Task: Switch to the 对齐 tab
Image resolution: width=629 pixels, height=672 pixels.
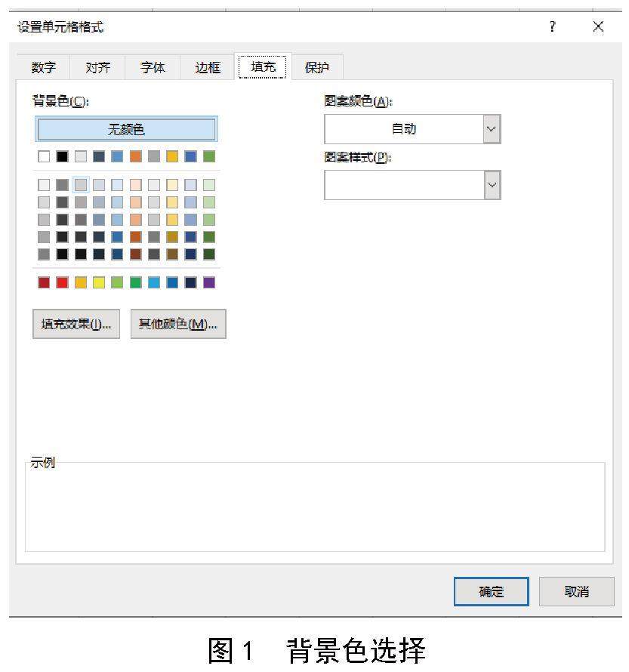Action: (x=97, y=68)
